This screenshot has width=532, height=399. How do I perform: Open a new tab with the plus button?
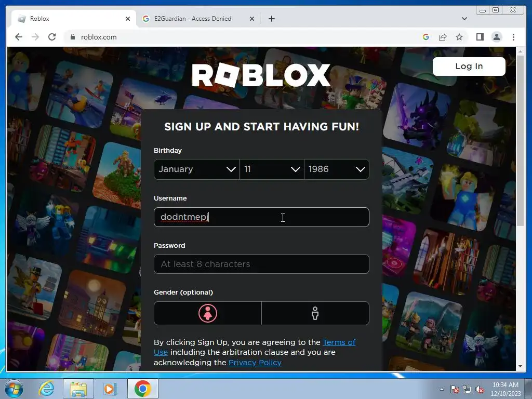pyautogui.click(x=271, y=19)
